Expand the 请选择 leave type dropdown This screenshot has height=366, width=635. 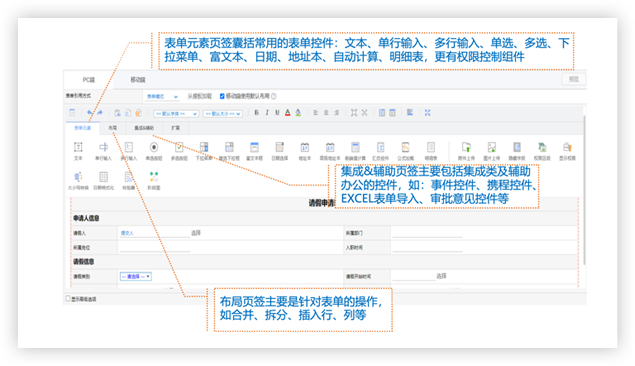[x=136, y=277]
